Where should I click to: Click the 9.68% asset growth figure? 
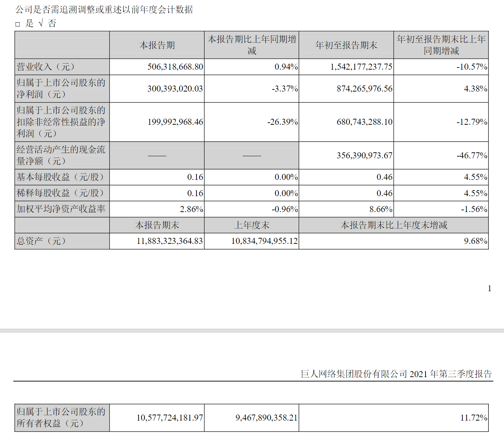tap(475, 241)
